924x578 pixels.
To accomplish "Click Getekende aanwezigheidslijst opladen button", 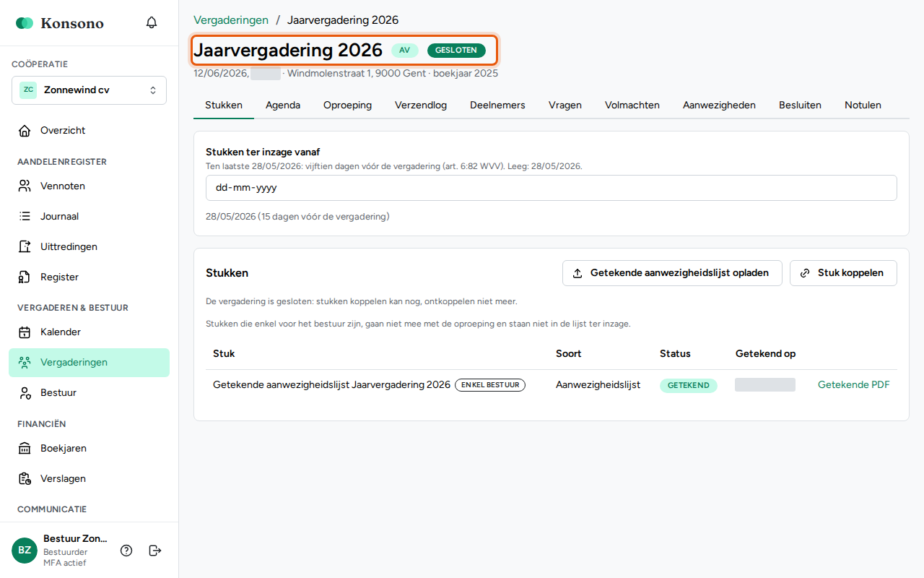I will pyautogui.click(x=672, y=273).
